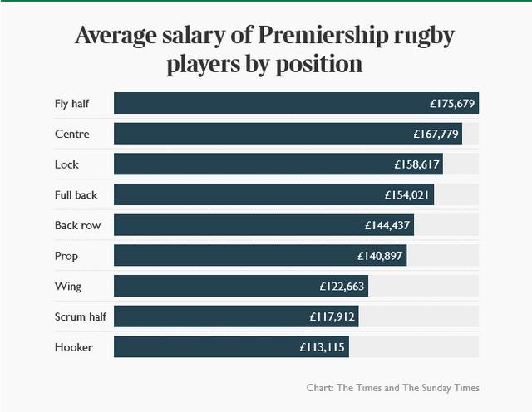Image resolution: width=532 pixels, height=412 pixels.
Task: Click the Times and Sunday Times chart credit
Action: (x=392, y=387)
